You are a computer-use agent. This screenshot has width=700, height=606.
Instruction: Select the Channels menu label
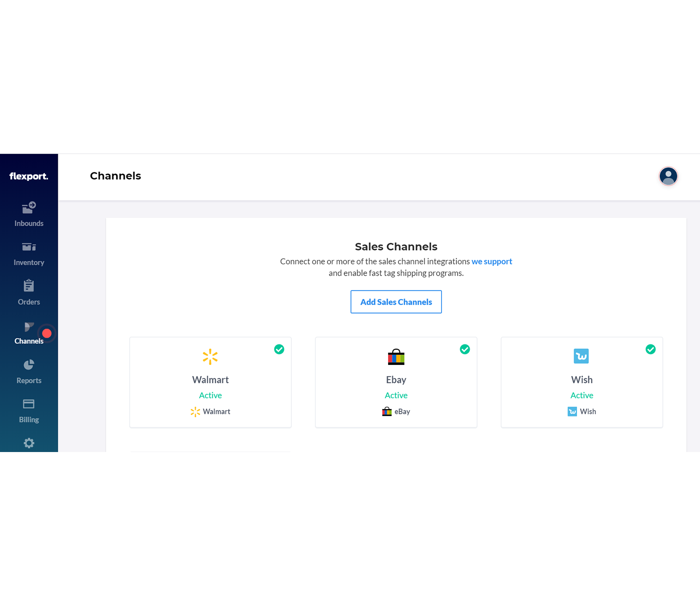click(29, 341)
